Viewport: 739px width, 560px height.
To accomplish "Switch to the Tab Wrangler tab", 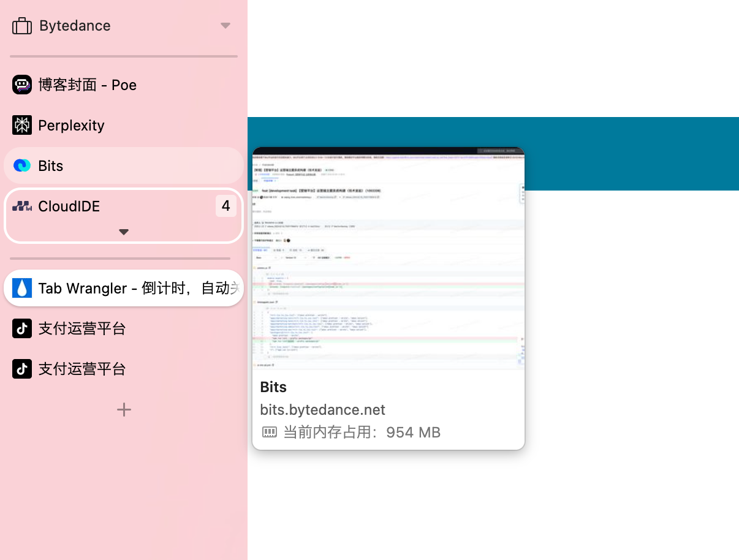I will click(124, 288).
